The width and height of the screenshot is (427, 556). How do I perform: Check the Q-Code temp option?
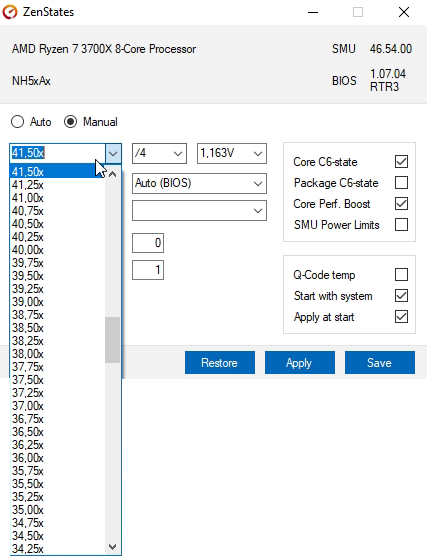point(401,274)
